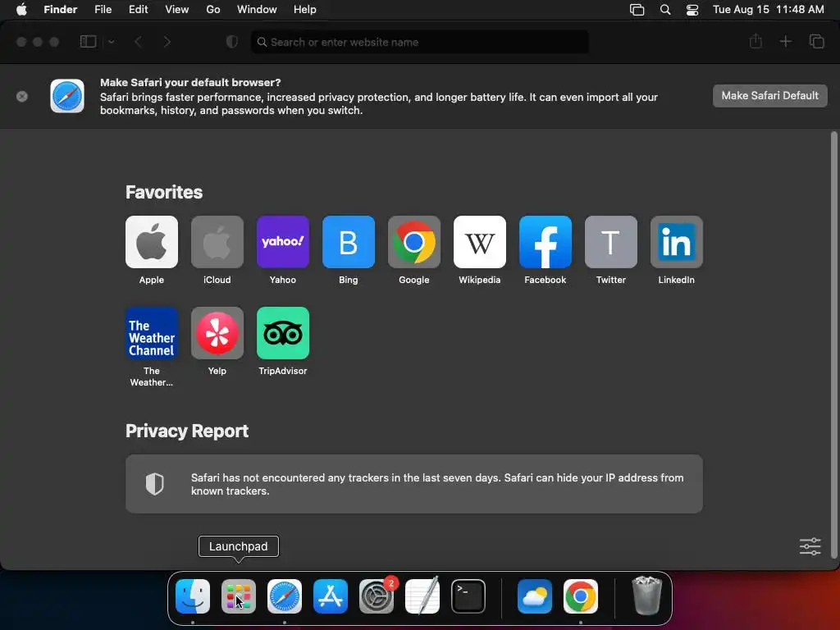840x630 pixels.
Task: Open the Yahoo favorite tile
Action: [283, 242]
